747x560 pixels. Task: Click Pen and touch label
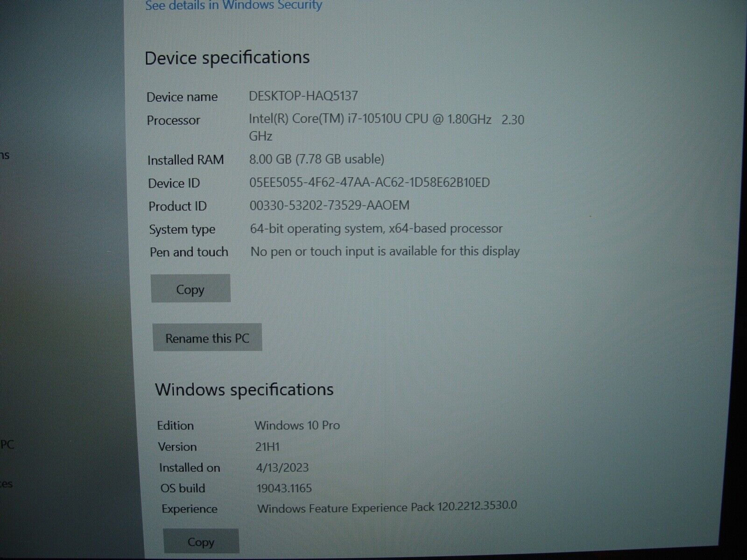click(189, 252)
